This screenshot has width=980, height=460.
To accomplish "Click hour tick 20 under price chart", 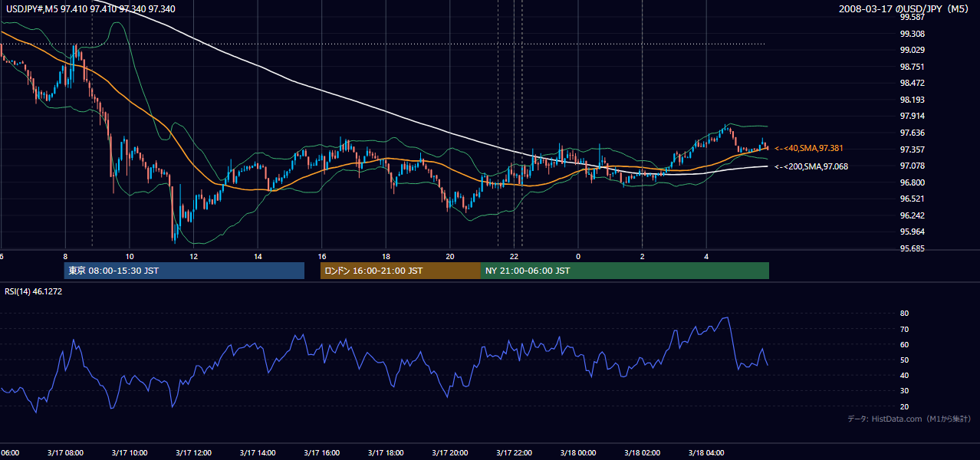I will coord(450,256).
